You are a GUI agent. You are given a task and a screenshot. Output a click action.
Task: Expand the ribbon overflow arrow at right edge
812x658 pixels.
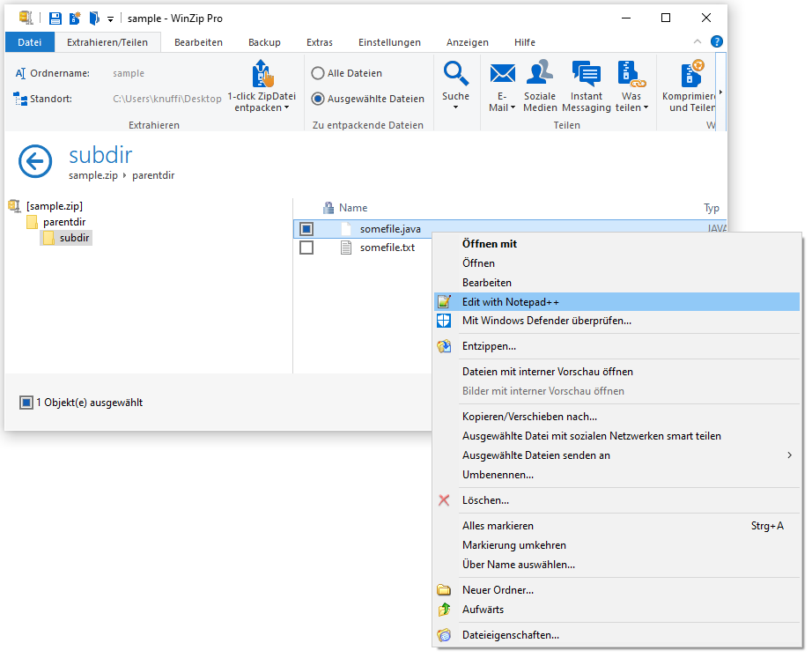click(720, 92)
